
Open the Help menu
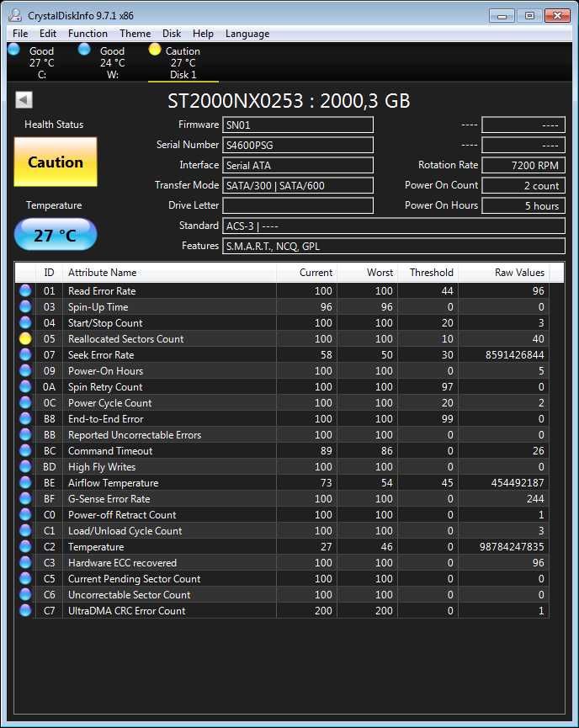[x=203, y=34]
